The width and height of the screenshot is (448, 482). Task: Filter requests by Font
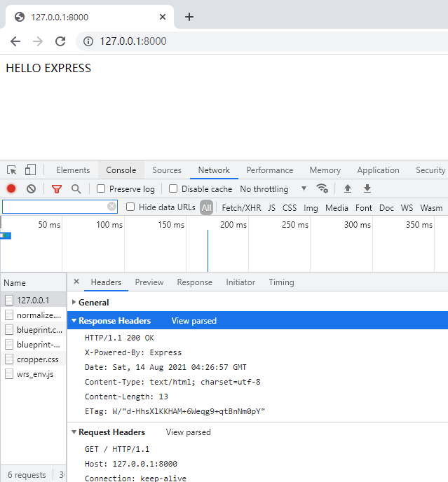(364, 208)
